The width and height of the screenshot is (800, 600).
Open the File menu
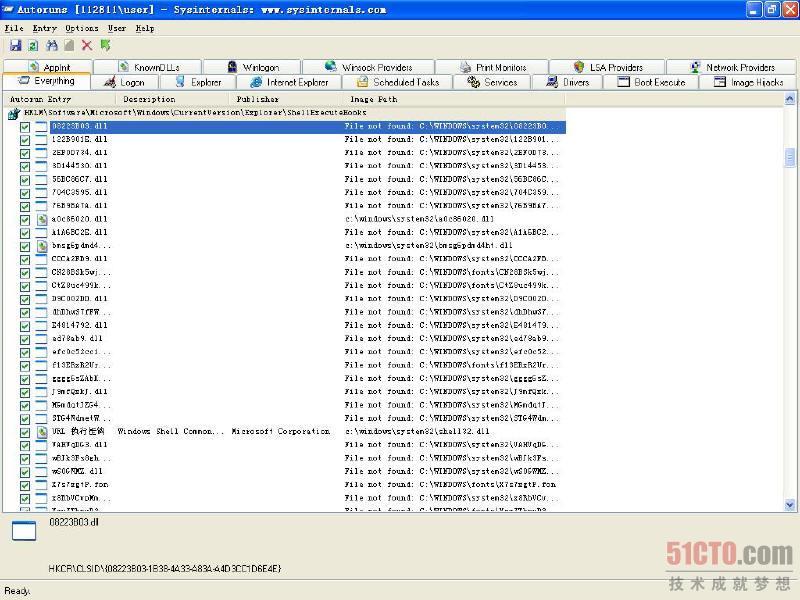coord(14,29)
